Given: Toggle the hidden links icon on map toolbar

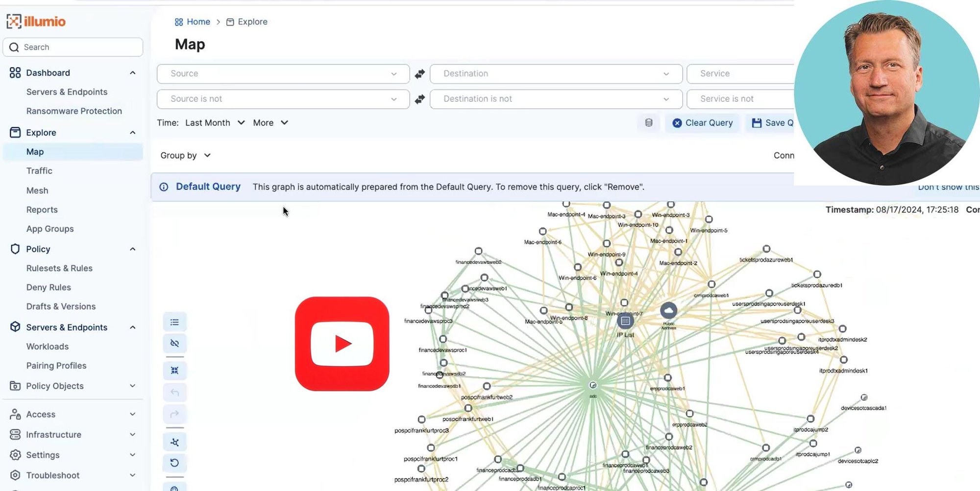Looking at the screenshot, I should [x=174, y=343].
